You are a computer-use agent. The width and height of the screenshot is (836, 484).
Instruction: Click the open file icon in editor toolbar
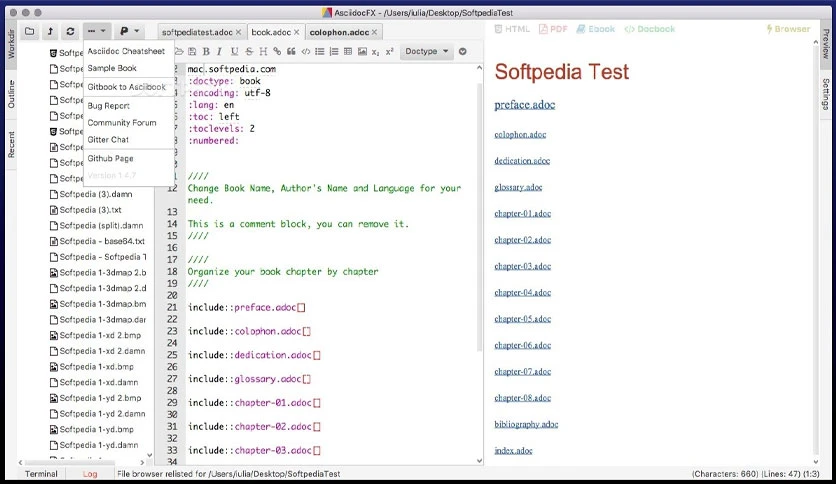179,51
